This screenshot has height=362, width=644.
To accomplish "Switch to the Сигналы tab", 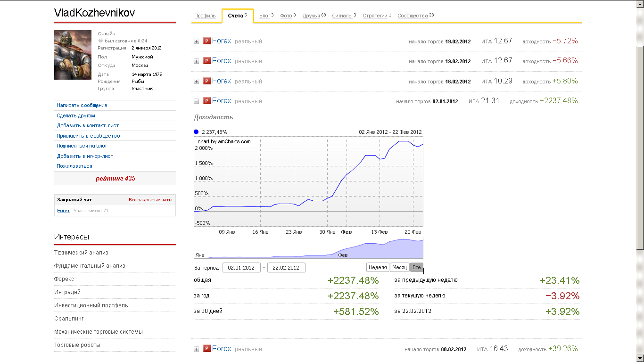I will point(342,16).
